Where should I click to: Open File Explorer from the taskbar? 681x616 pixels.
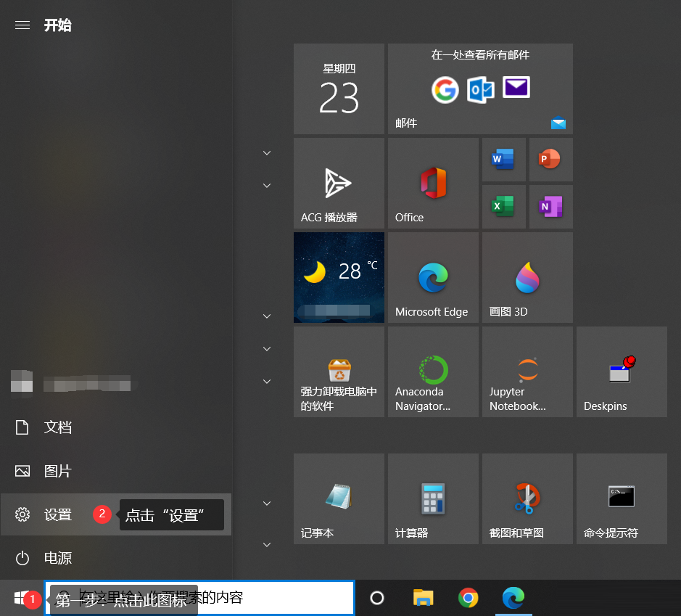423,598
